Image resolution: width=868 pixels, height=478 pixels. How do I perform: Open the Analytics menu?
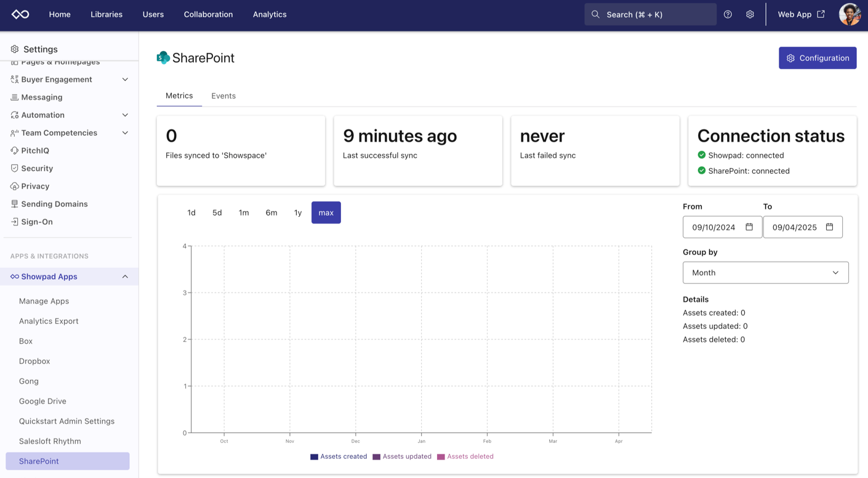pyautogui.click(x=270, y=14)
